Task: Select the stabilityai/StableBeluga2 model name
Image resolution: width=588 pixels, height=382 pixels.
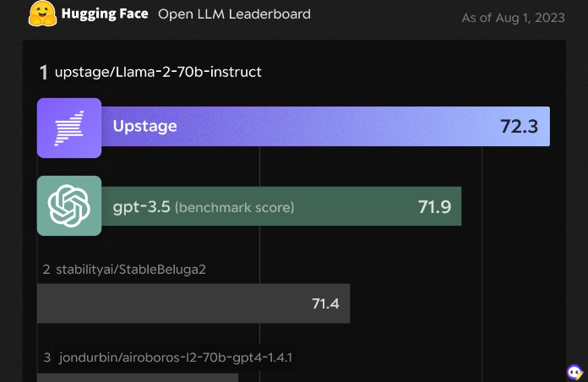Action: [x=131, y=270]
